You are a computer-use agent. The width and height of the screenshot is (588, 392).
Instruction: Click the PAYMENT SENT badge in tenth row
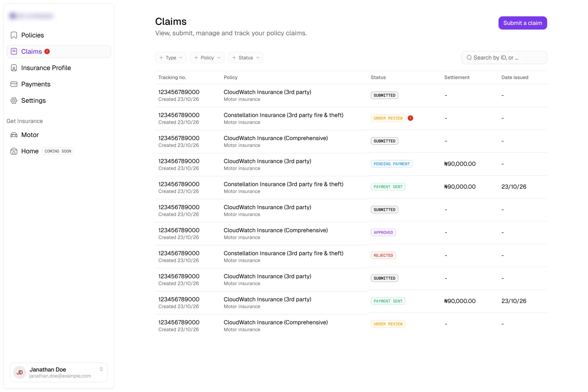coord(388,301)
